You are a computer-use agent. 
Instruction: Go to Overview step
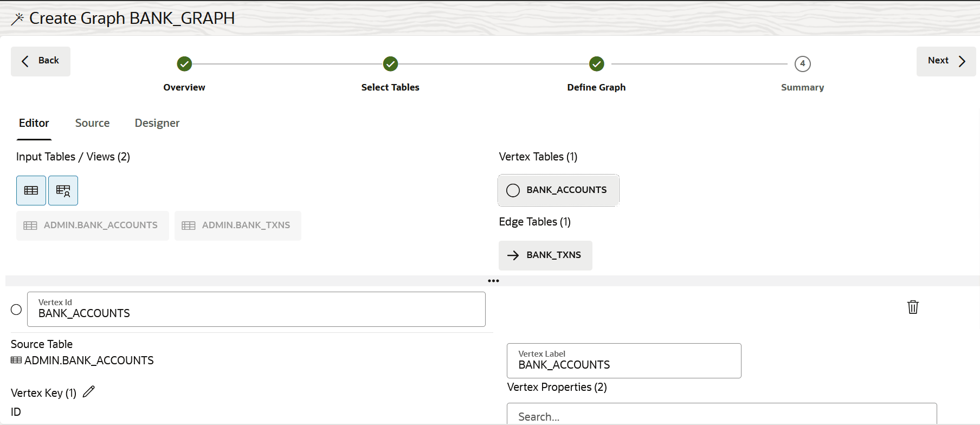point(184,64)
